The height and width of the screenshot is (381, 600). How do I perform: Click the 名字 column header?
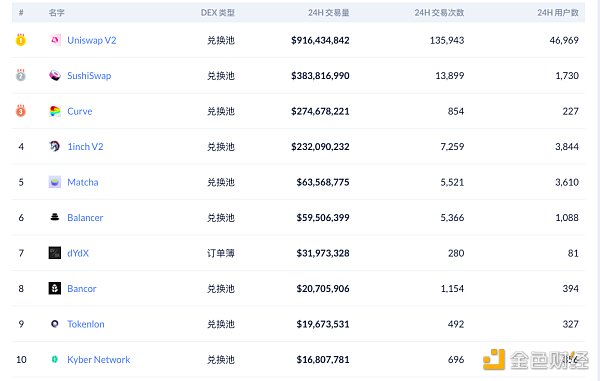[x=56, y=13]
